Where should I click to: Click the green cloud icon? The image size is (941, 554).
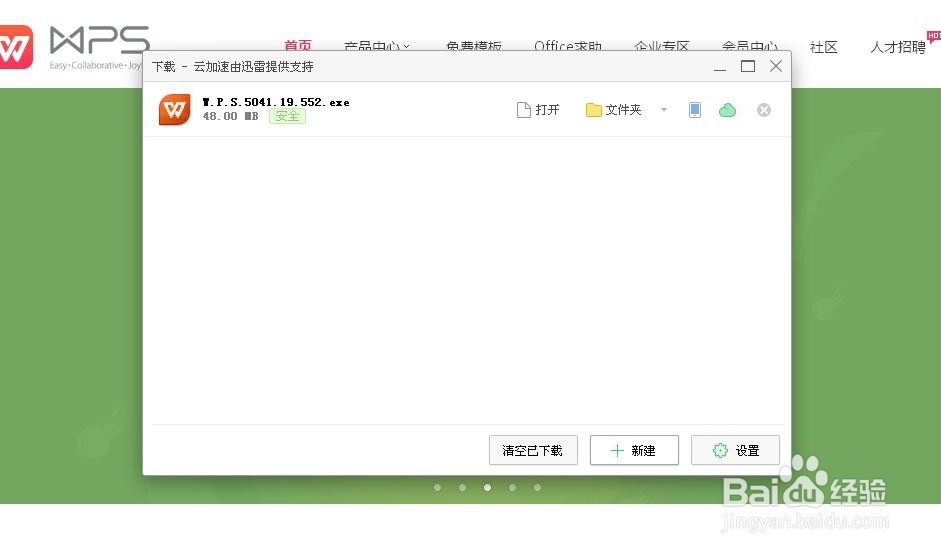click(727, 110)
